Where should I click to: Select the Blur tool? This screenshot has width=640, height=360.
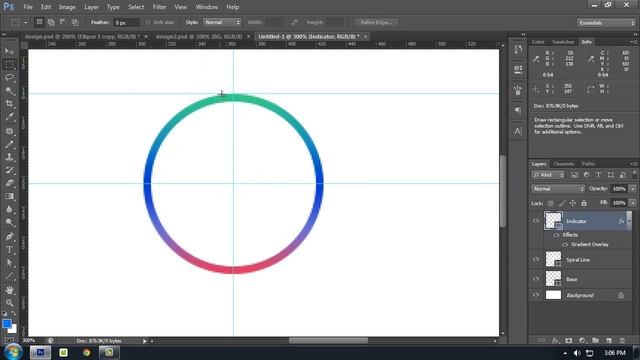click(x=9, y=209)
